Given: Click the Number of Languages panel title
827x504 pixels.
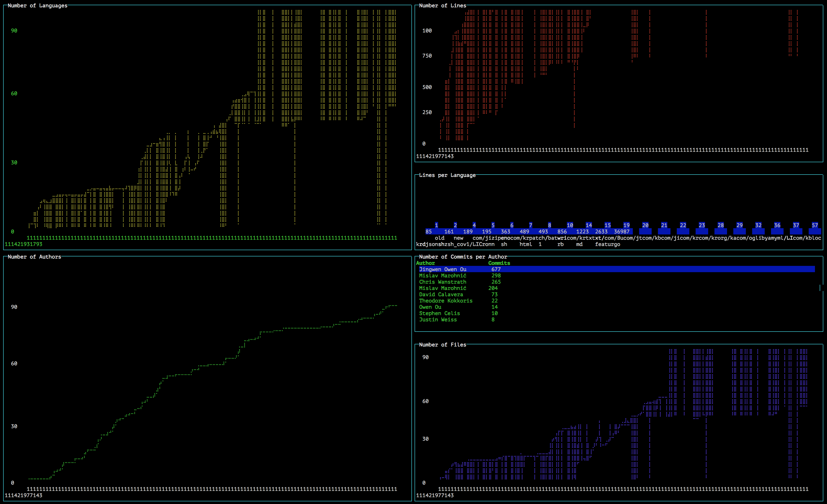Looking at the screenshot, I should [37, 5].
